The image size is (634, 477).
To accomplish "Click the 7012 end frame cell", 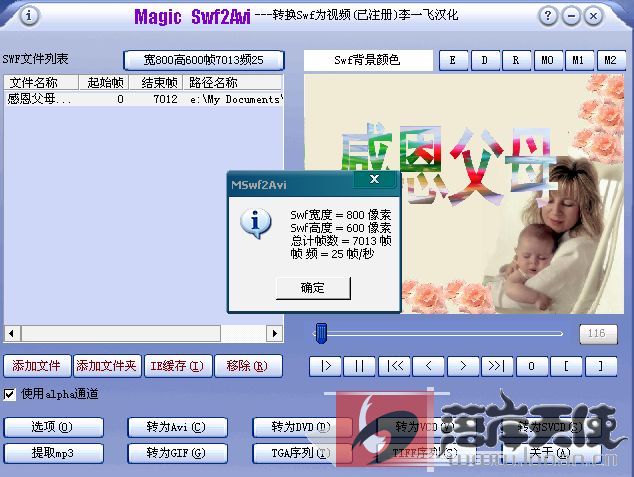I will tap(165, 99).
